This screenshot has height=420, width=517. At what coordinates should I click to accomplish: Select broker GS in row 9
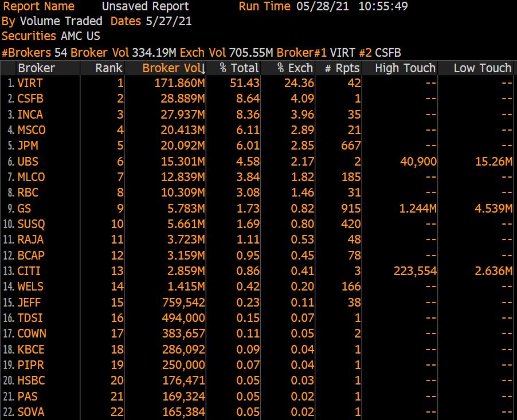[x=24, y=208]
